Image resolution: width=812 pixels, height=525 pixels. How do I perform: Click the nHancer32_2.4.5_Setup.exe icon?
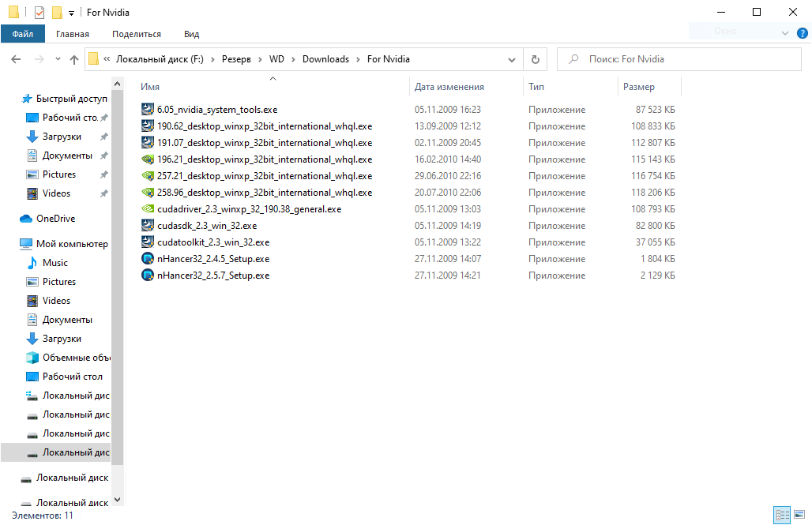(x=148, y=258)
